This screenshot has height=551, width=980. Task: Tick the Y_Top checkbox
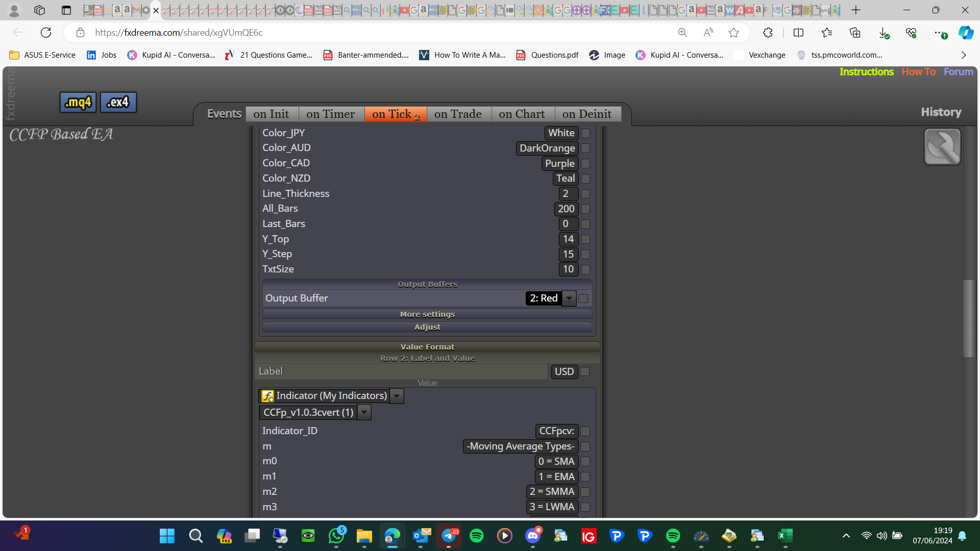pos(585,239)
